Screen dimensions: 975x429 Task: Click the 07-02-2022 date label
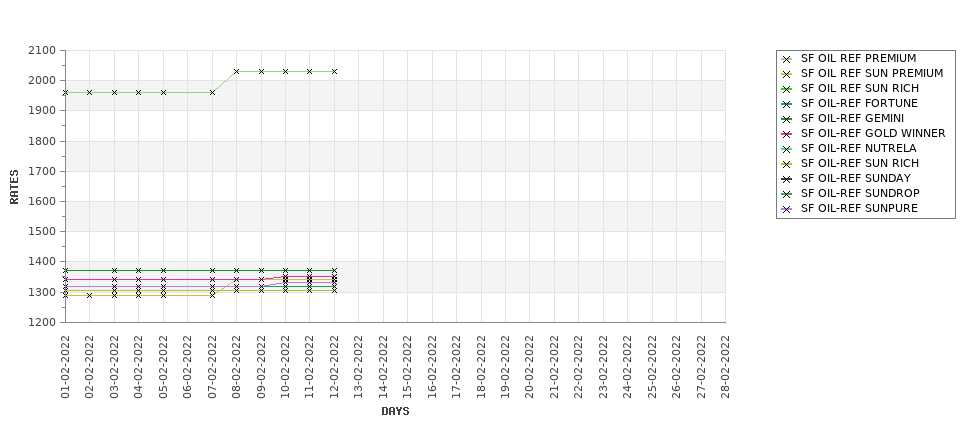click(212, 367)
